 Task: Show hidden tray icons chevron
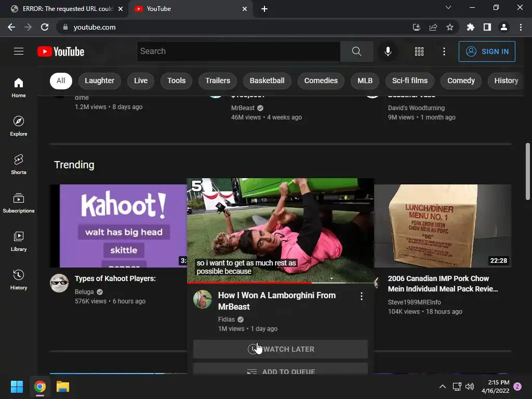pos(443,387)
